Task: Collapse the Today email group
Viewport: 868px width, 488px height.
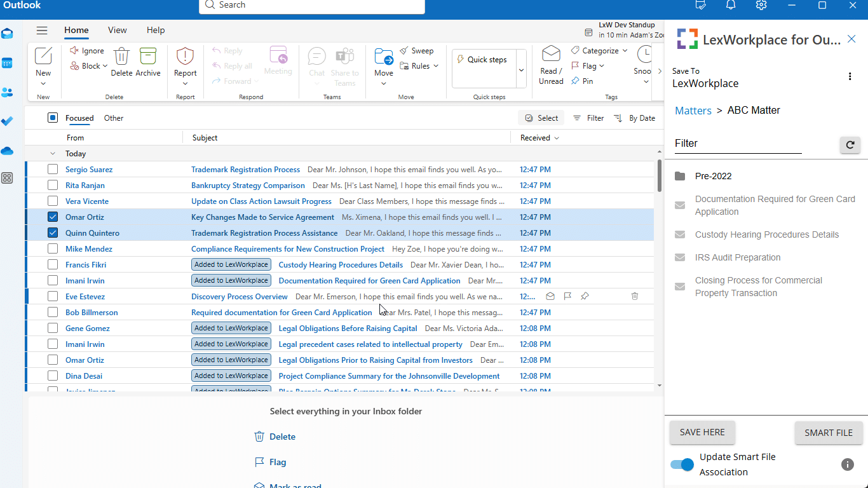Action: pos(53,153)
